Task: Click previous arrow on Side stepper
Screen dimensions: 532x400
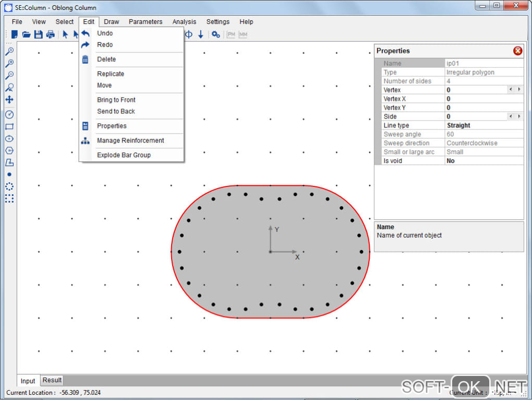Action: (x=511, y=116)
